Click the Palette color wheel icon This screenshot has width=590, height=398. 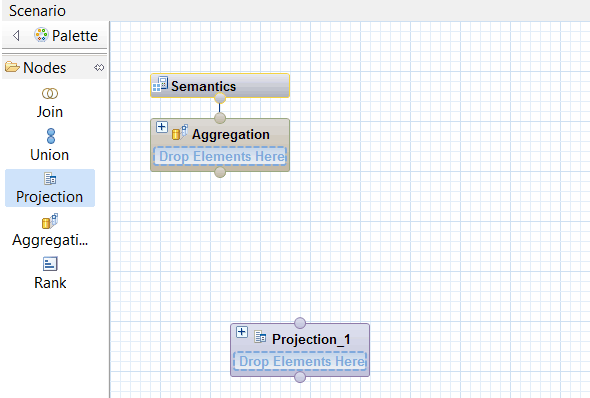tap(41, 35)
